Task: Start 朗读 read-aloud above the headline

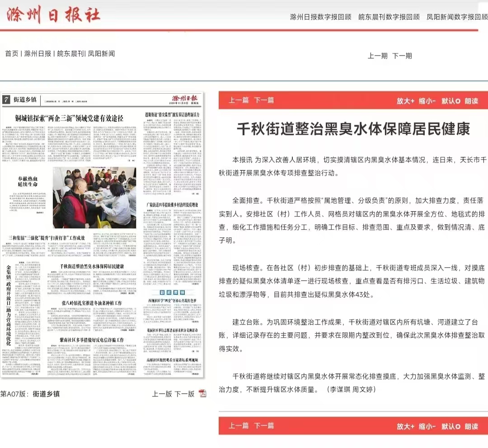Action: (471, 101)
